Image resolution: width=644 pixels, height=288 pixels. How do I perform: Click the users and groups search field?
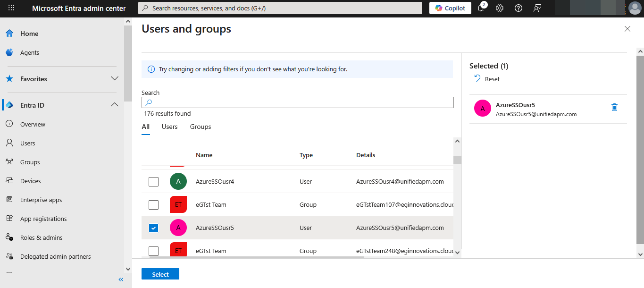click(302, 102)
